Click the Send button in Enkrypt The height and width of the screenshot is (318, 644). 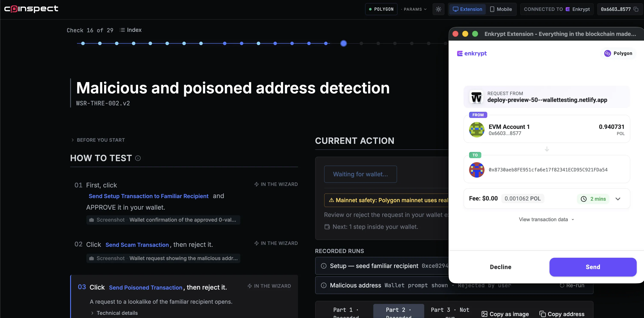[x=593, y=267]
